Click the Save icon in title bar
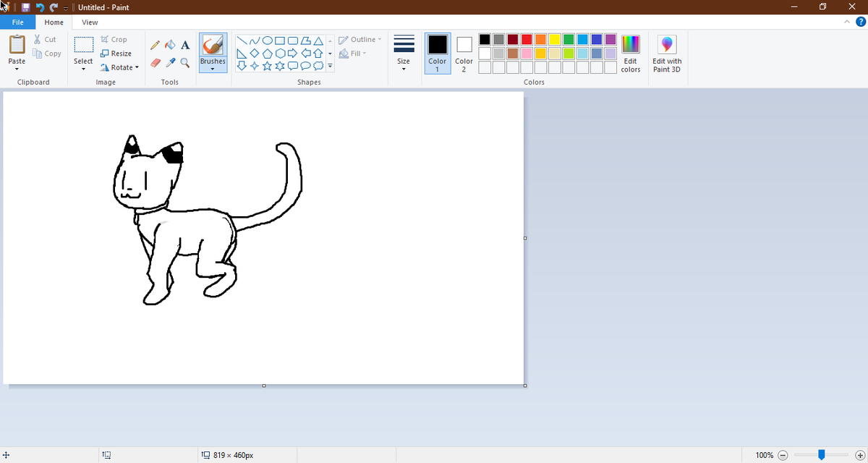The height and width of the screenshot is (463, 868). (26, 7)
